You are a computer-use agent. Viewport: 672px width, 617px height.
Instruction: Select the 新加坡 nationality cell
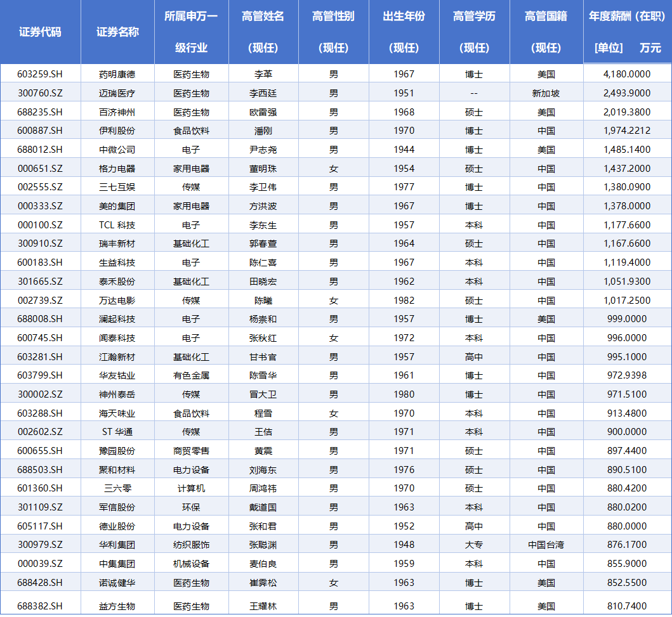(x=546, y=93)
